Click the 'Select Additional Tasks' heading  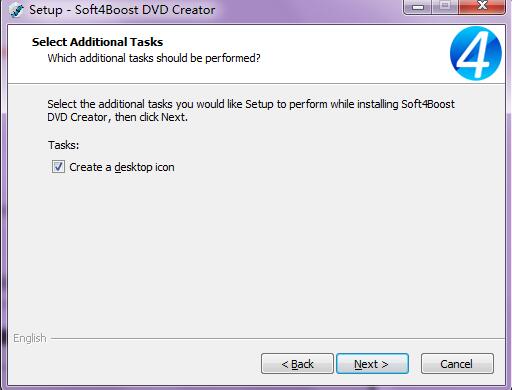[97, 42]
